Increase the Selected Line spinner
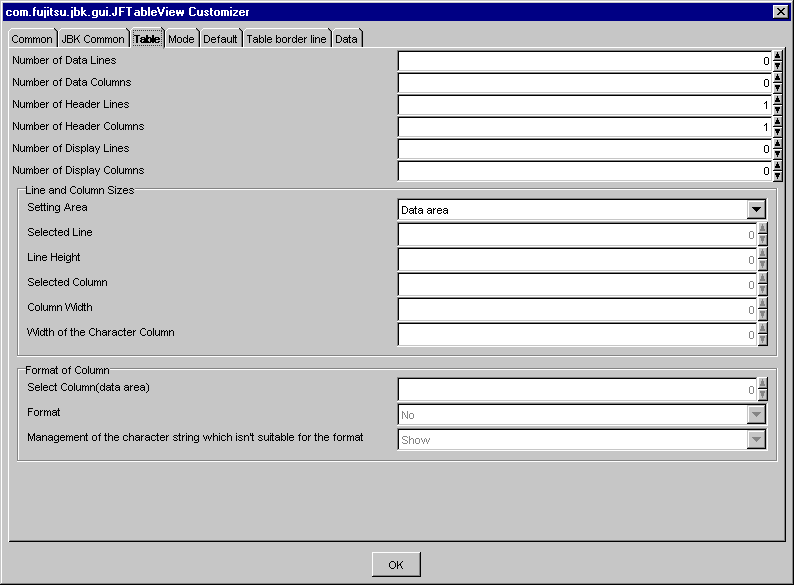The width and height of the screenshot is (794, 585). [x=762, y=228]
